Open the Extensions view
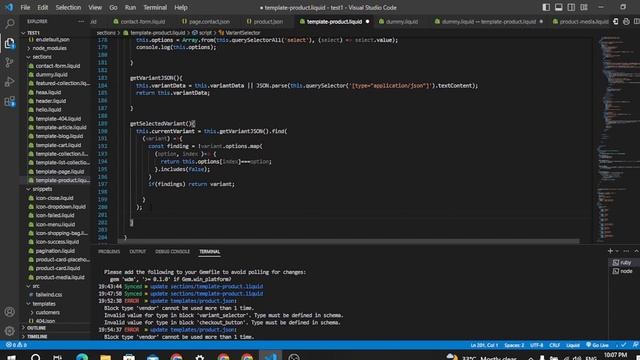Viewport: 640px width, 360px height. pos(9,101)
